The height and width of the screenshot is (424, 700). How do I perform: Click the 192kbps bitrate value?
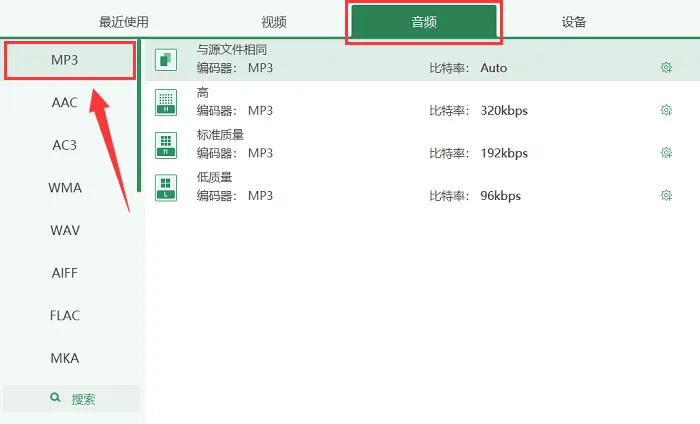[x=504, y=153]
